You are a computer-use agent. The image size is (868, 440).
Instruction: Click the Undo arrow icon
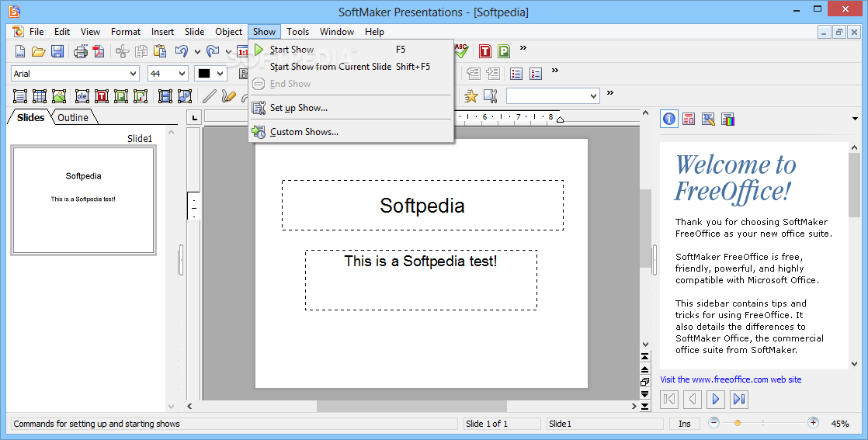[x=182, y=51]
